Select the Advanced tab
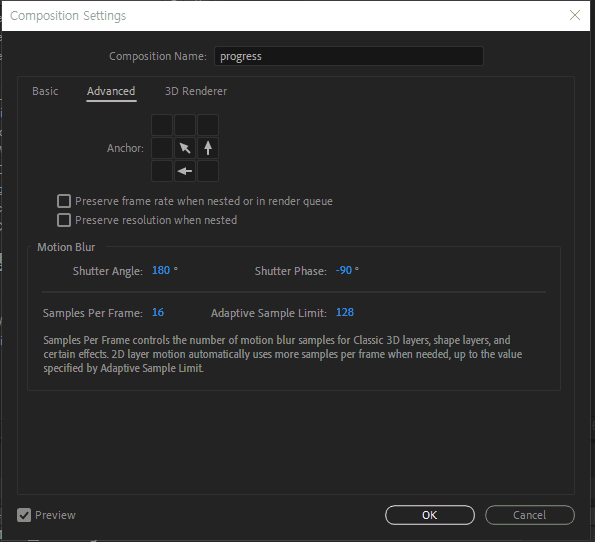This screenshot has height=542, width=595. [x=111, y=91]
